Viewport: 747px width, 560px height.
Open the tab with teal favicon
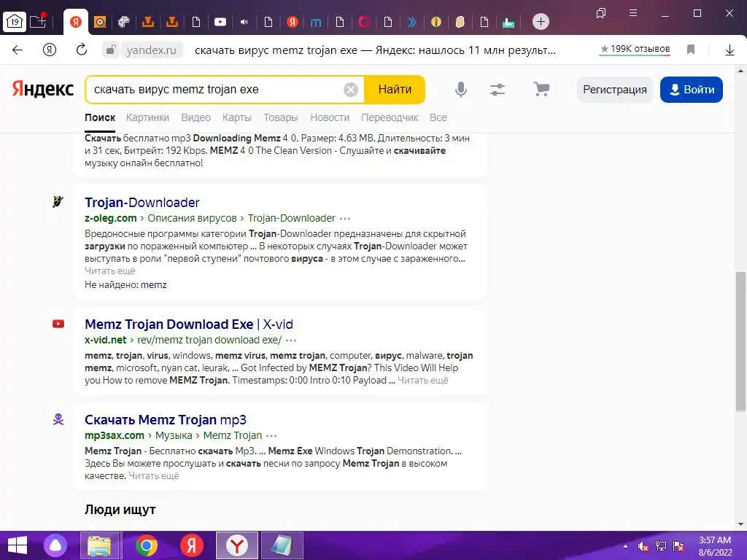(x=508, y=22)
